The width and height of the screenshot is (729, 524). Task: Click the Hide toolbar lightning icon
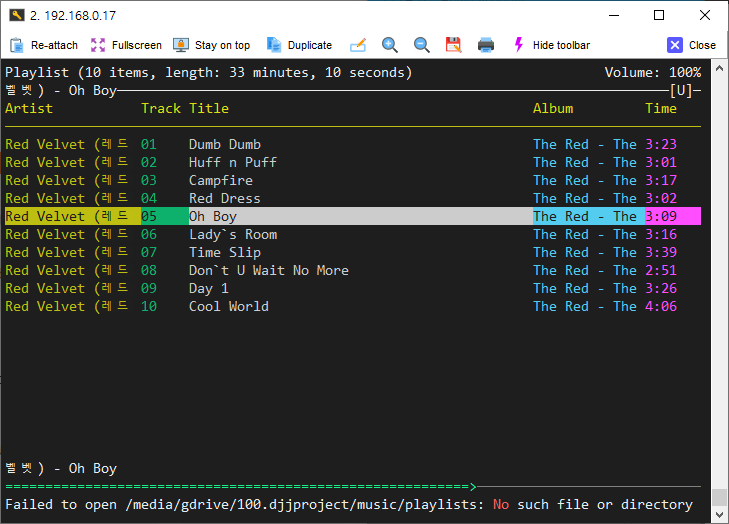point(519,45)
